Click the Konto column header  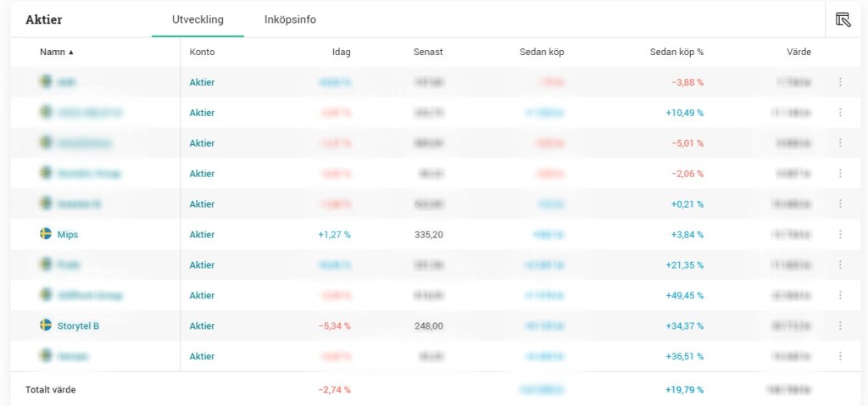[x=203, y=52]
